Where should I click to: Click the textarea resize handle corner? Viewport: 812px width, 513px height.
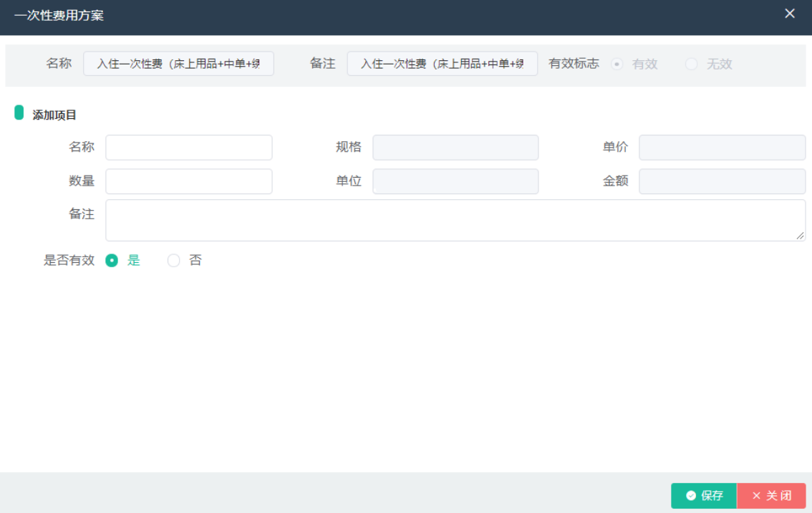[x=800, y=236]
